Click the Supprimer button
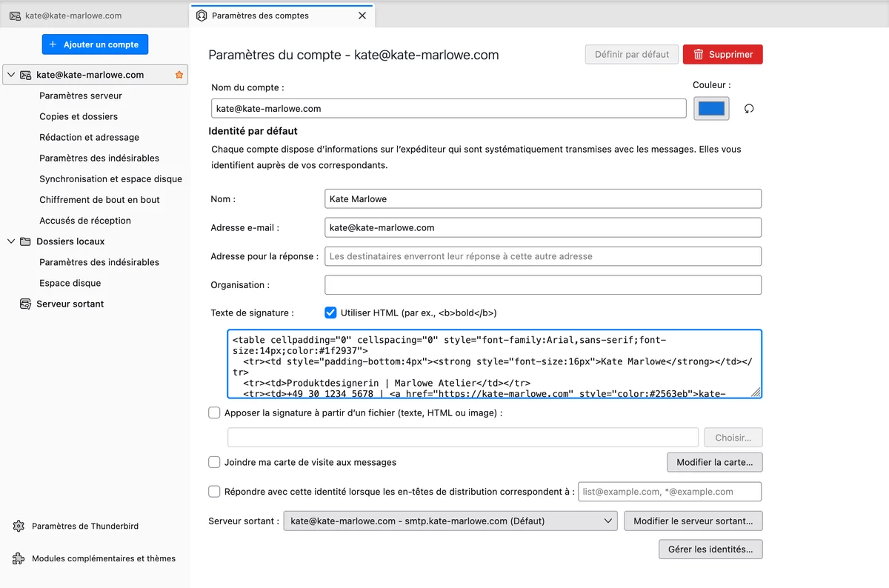 click(722, 54)
